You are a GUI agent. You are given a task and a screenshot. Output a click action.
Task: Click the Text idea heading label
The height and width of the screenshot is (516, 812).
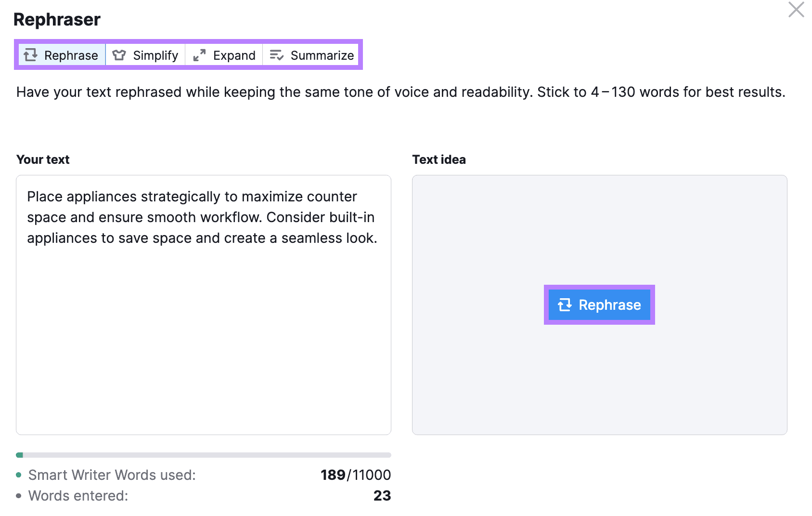(439, 159)
